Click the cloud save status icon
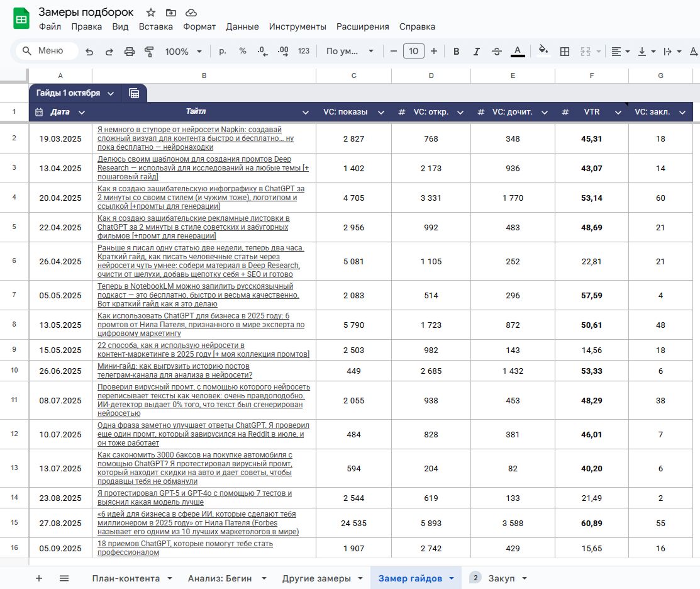Screen dimensions: 700x589 point(191,13)
